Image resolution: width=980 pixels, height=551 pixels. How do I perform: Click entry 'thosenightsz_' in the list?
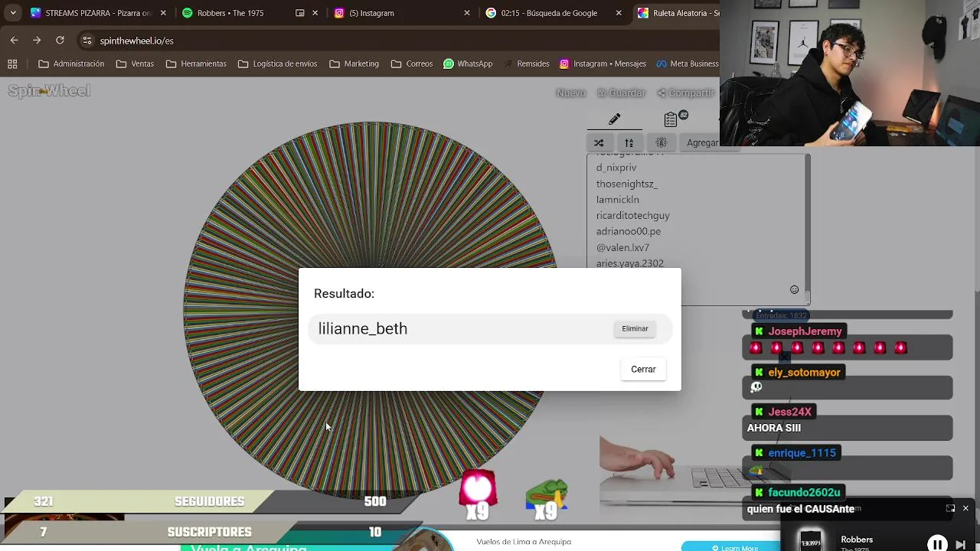click(626, 184)
